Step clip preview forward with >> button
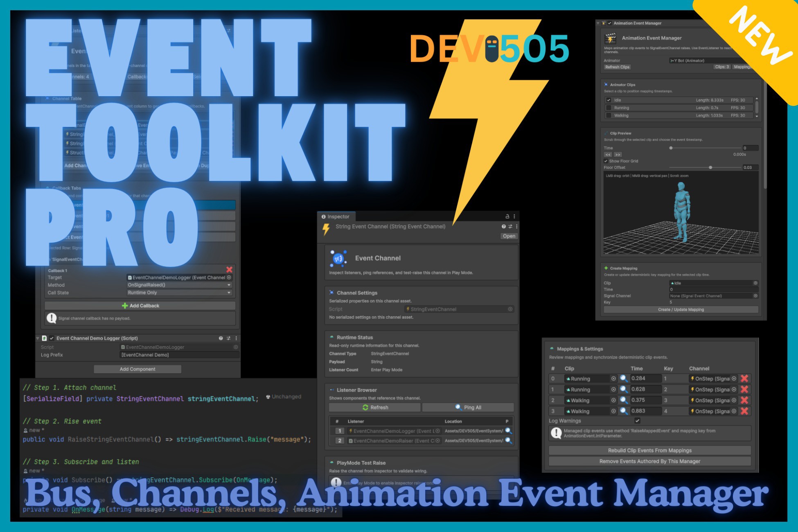The height and width of the screenshot is (532, 798). 618,154
